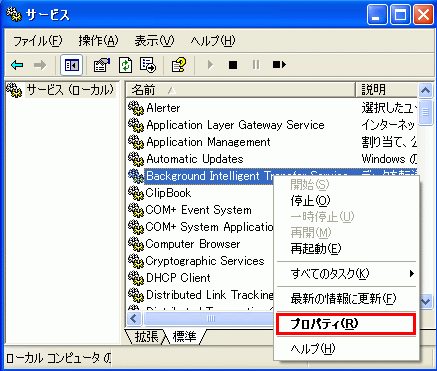Click the vertical scrollbar down arrow
Screen dimensions: 437x371
(x=426, y=302)
